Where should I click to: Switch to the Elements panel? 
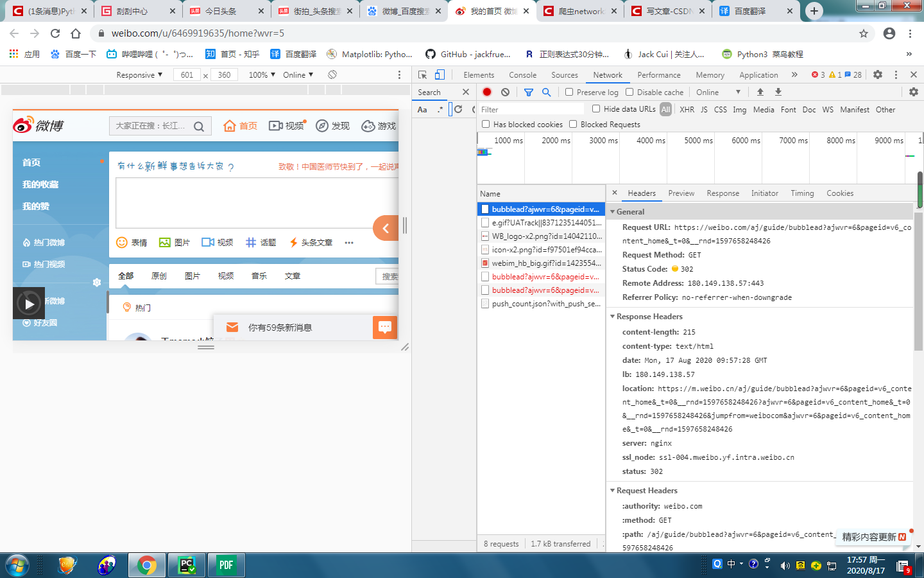(479, 75)
